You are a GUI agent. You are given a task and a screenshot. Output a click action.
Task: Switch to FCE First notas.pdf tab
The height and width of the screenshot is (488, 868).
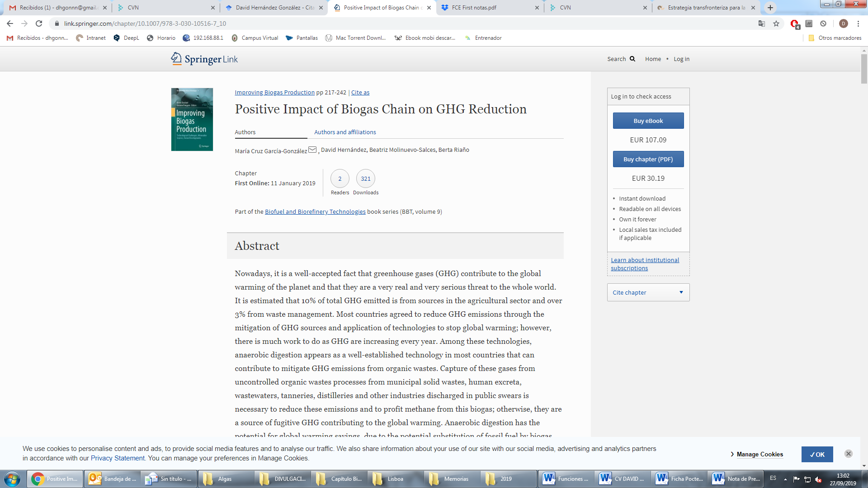tap(474, 8)
